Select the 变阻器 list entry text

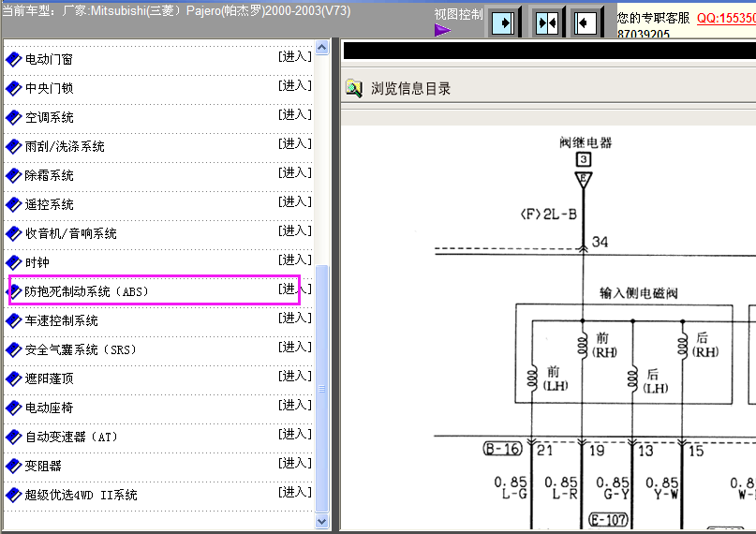(43, 466)
